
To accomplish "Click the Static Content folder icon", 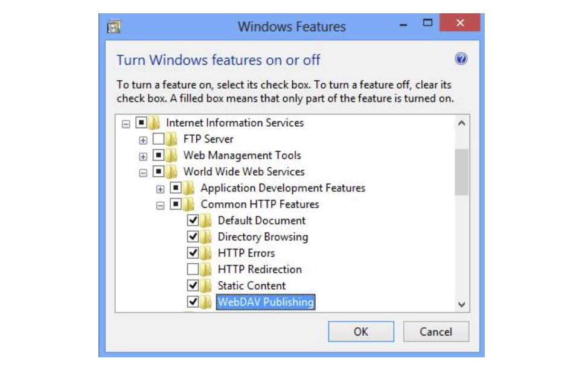I will [207, 286].
